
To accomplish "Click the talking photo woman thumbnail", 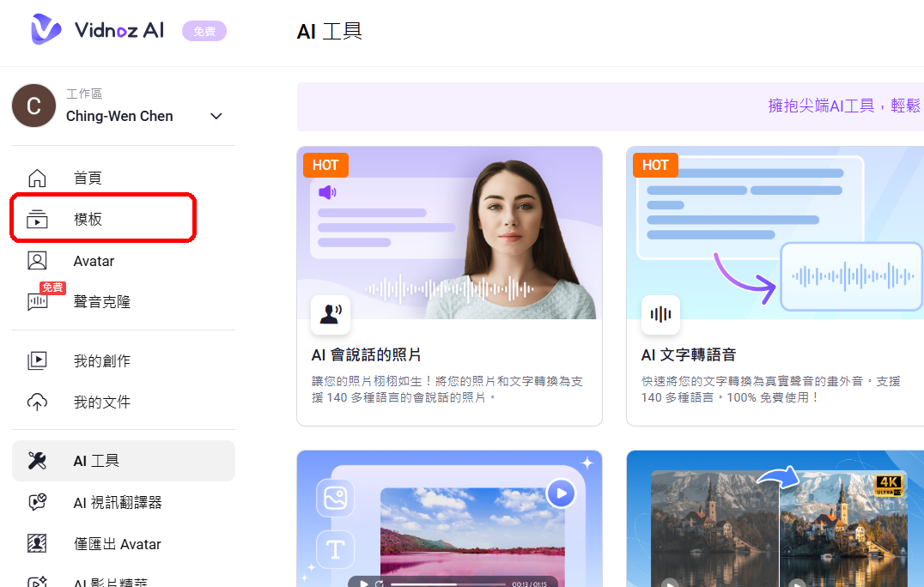I will (449, 233).
